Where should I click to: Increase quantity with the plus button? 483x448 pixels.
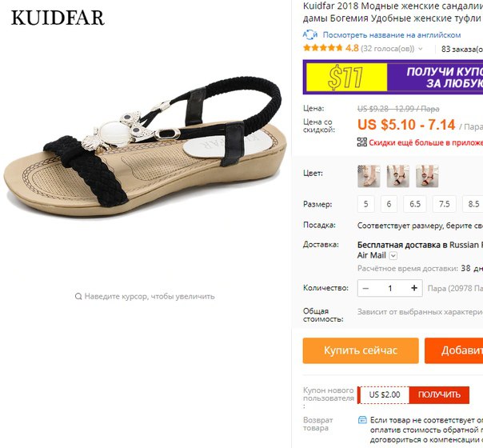coord(414,288)
